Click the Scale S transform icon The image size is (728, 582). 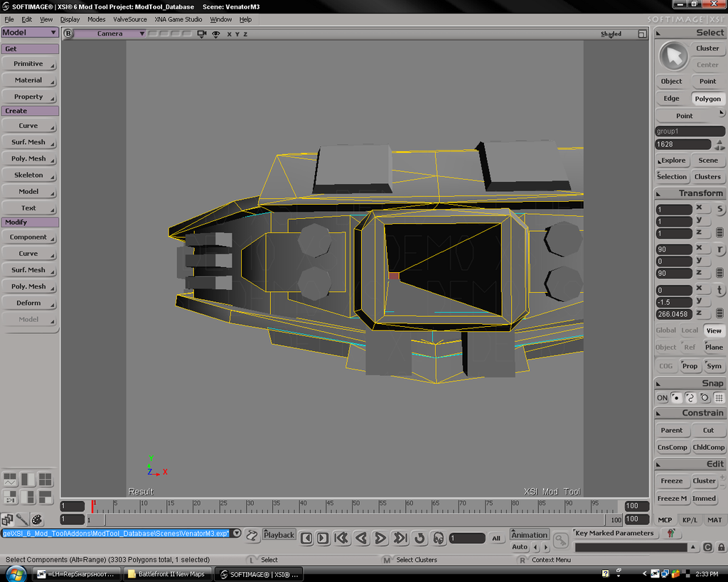pyautogui.click(x=719, y=210)
